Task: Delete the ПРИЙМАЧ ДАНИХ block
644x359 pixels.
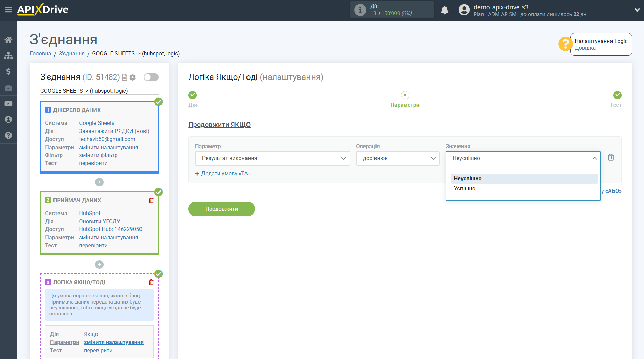Action: [151, 200]
